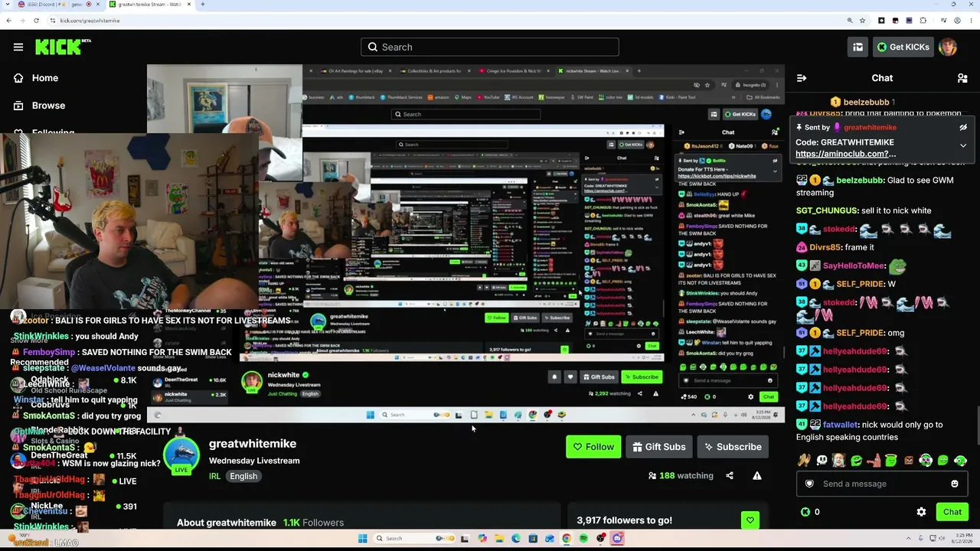Image resolution: width=980 pixels, height=551 pixels.
Task: Subscribe to greatwhitemike channel
Action: click(x=733, y=447)
